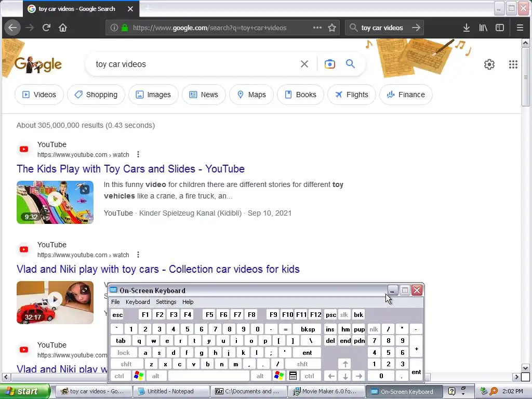This screenshot has width=532, height=399.
Task: Filter results by Videos
Action: (39, 95)
